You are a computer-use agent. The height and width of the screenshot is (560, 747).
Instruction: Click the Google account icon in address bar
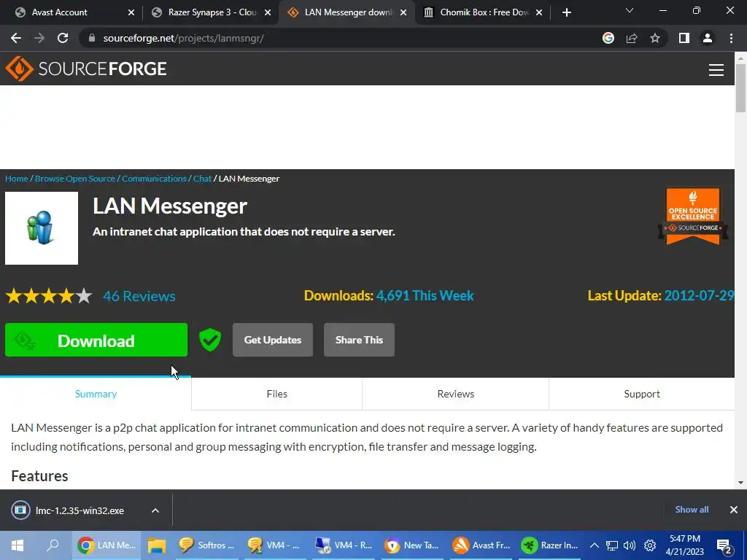[x=608, y=38]
